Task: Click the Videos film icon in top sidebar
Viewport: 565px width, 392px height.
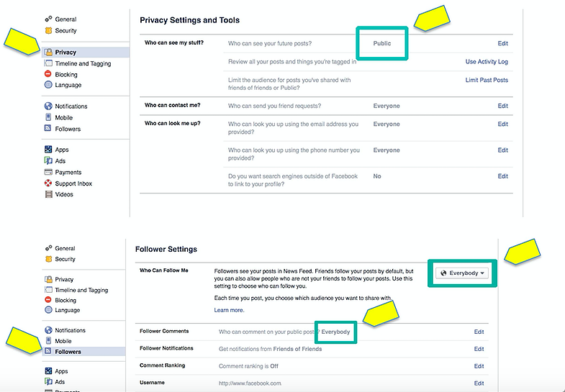Action: [x=48, y=194]
